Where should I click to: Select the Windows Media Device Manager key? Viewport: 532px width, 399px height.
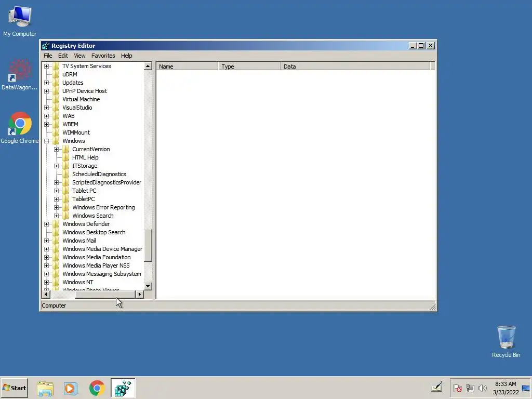(102, 249)
